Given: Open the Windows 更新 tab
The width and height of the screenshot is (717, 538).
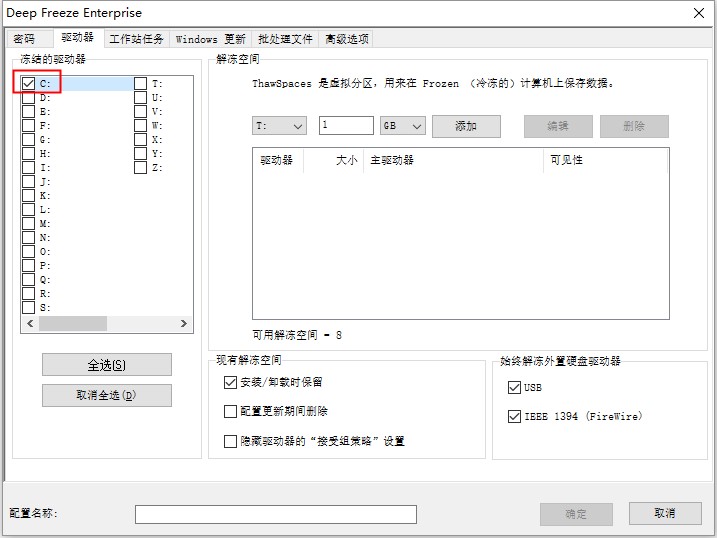Looking at the screenshot, I should (210, 39).
